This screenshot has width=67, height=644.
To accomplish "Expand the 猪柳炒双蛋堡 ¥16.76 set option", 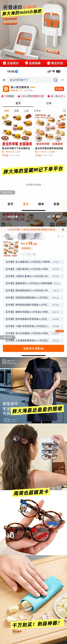I will (61, 312).
